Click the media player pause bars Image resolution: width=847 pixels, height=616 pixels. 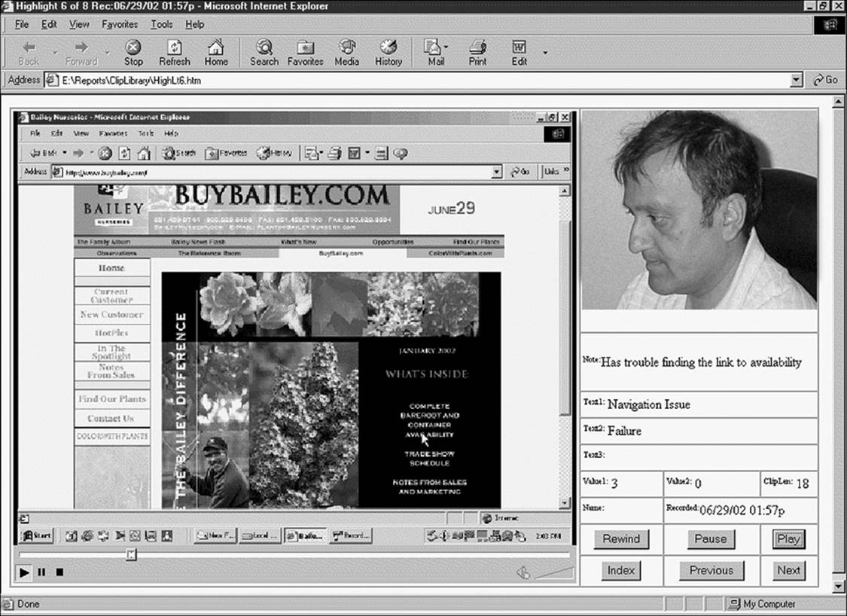click(41, 572)
